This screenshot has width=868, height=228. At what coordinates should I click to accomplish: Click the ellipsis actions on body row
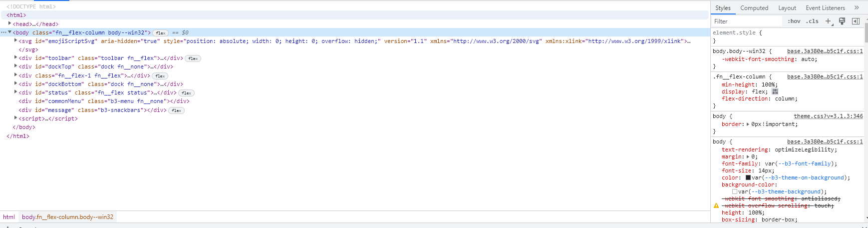point(3,32)
